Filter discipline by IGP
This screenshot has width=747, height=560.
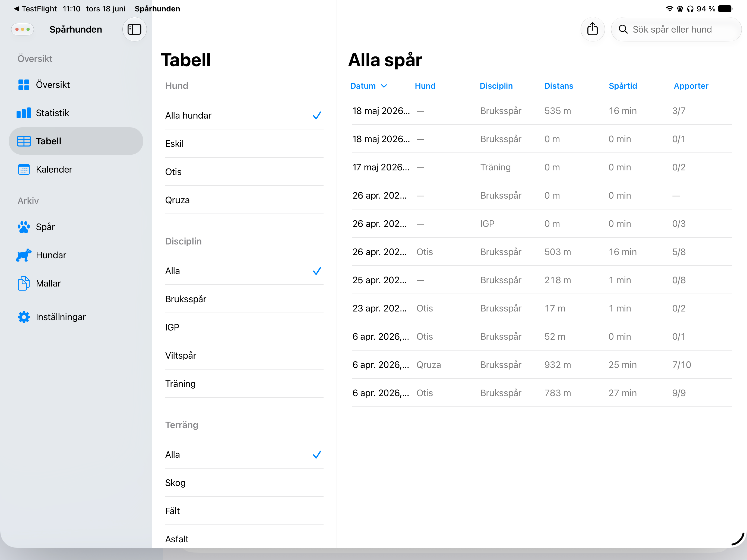pos(244,327)
